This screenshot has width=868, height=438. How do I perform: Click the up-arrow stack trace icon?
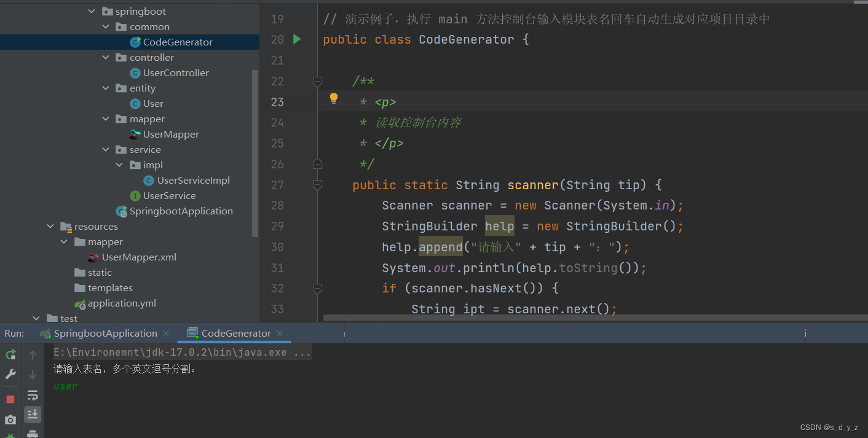33,354
